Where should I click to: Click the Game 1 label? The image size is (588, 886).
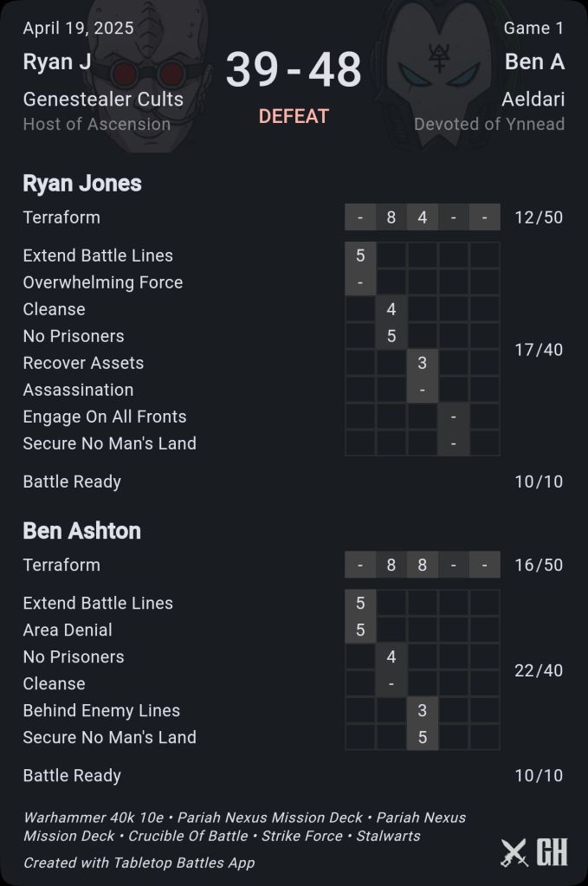click(x=533, y=28)
